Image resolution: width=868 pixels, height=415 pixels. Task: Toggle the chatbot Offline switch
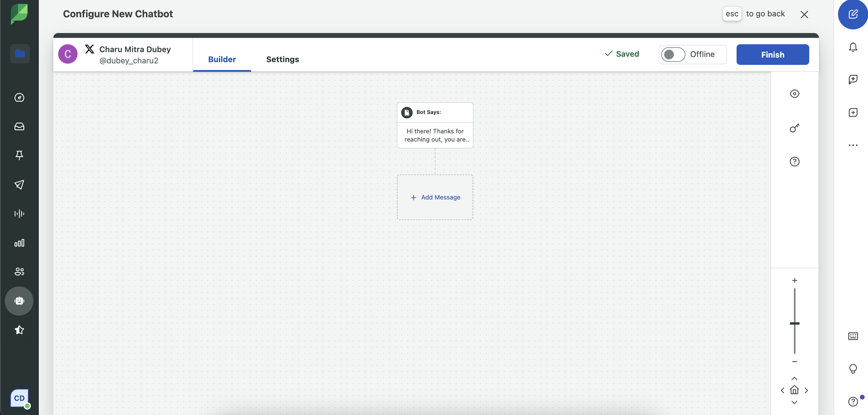[673, 54]
